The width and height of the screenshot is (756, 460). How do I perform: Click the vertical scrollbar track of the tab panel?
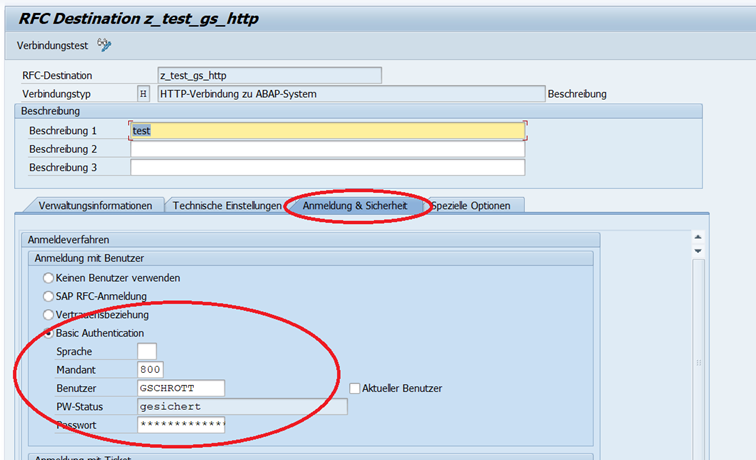(698, 359)
